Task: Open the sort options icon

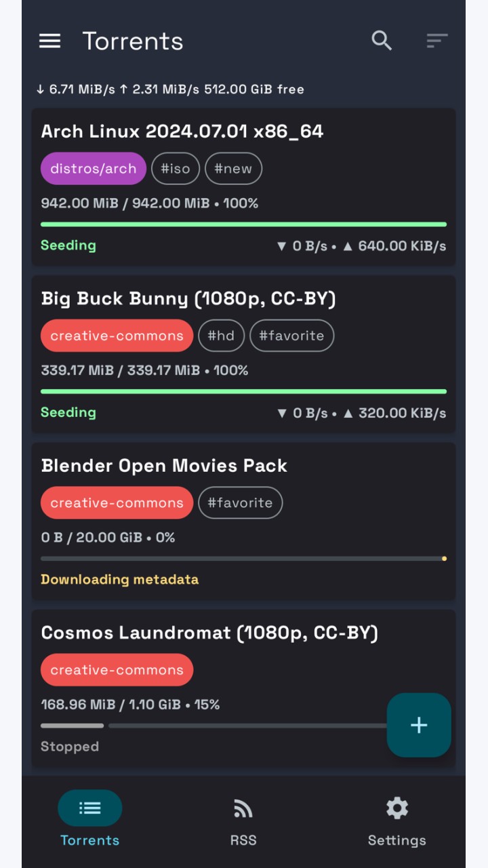Action: point(437,41)
